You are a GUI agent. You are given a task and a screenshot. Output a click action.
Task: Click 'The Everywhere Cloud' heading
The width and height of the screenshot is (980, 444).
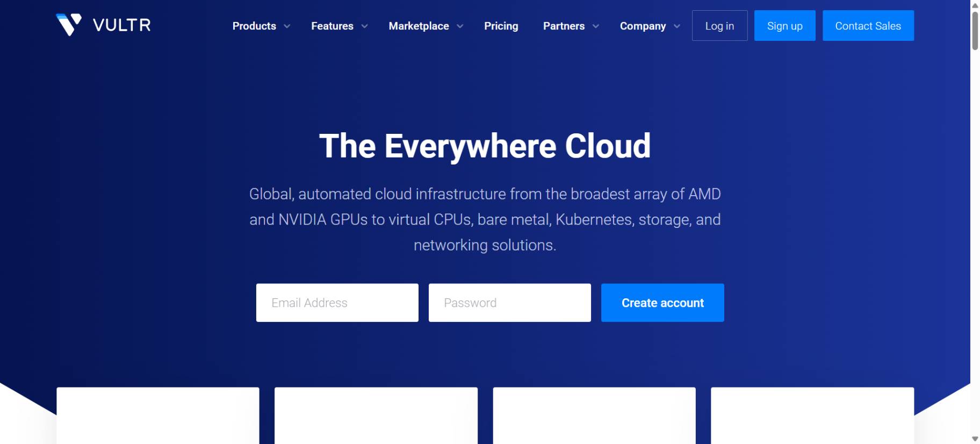tap(485, 146)
